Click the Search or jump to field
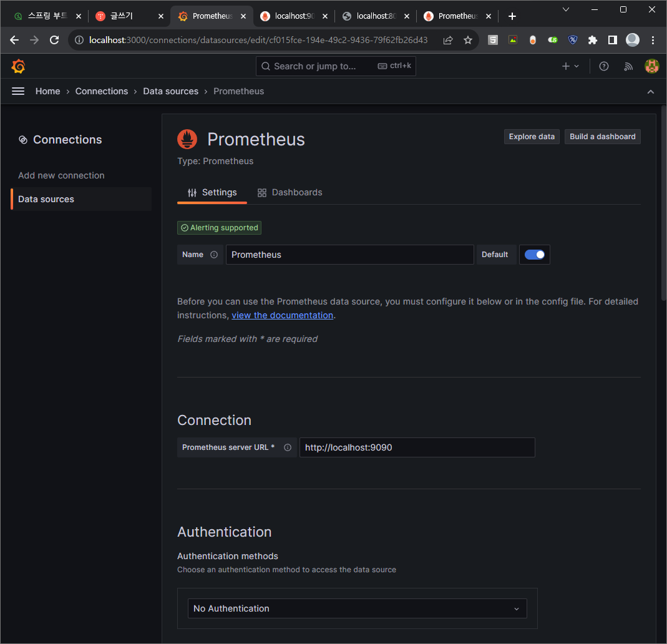This screenshot has width=667, height=644. [x=336, y=66]
